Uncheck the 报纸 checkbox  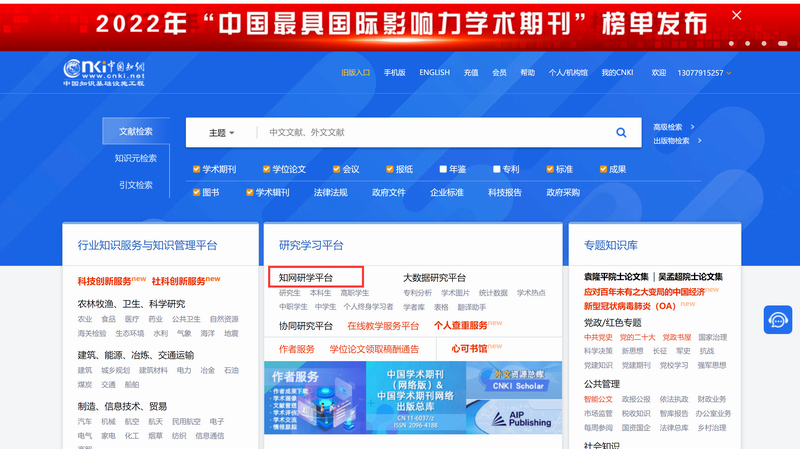(x=390, y=169)
